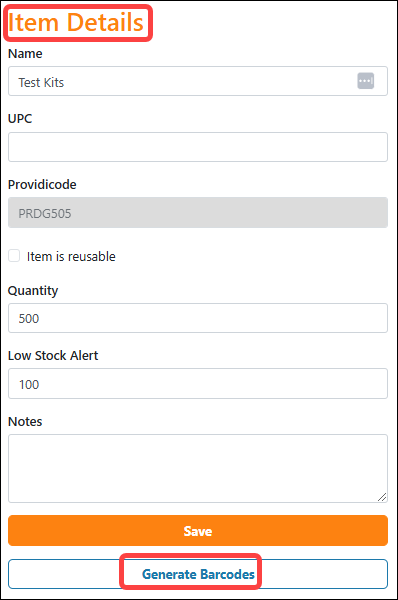This screenshot has height=600, width=398.
Task: Click the UPC field label
Action: tap(20, 119)
